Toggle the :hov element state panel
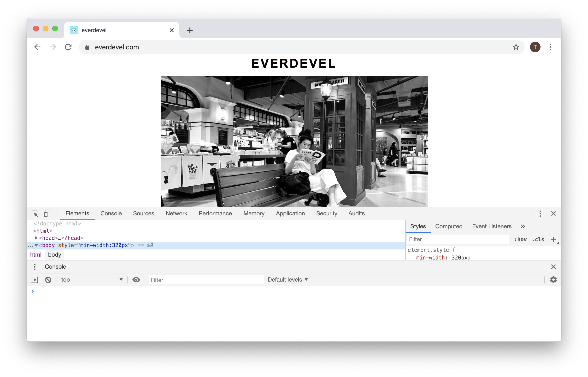 520,239
